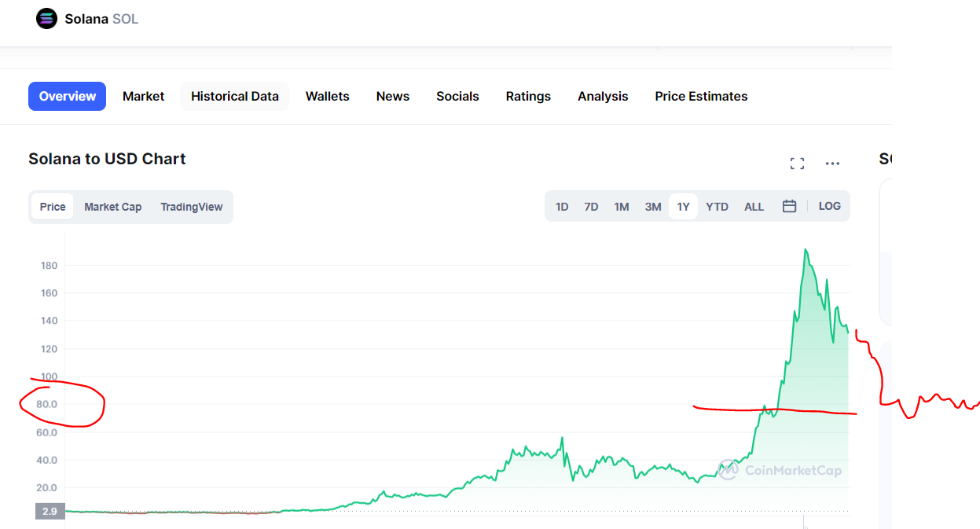Switch chart to TradingView
The image size is (980, 529).
[x=192, y=207]
